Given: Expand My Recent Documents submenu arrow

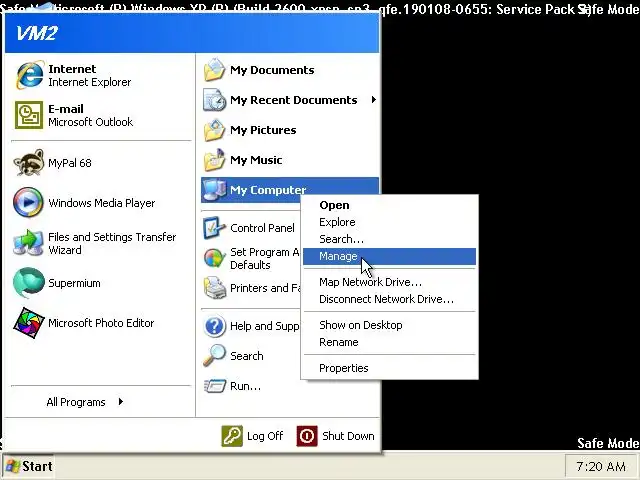Looking at the screenshot, I should click(373, 100).
